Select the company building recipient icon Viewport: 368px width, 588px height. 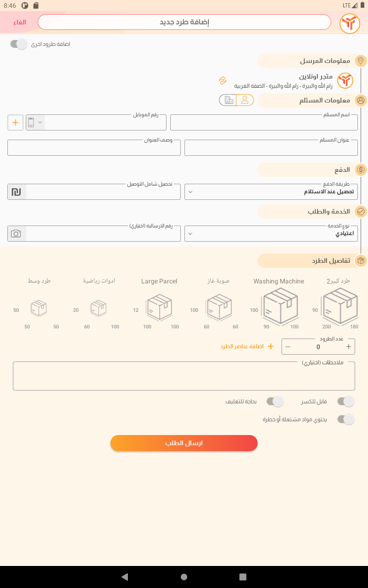(x=228, y=100)
